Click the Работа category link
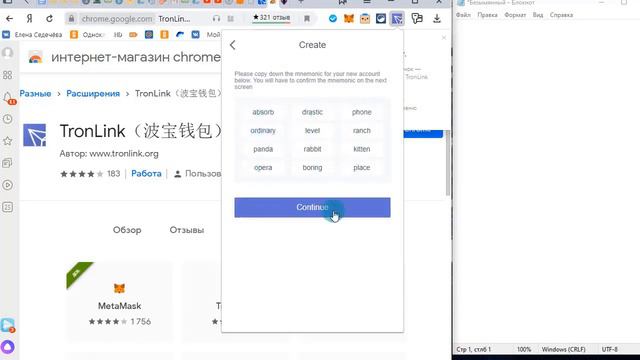 pyautogui.click(x=146, y=173)
